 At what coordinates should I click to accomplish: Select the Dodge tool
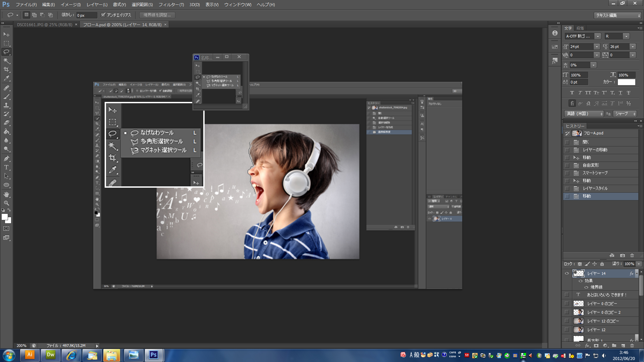[x=6, y=149]
